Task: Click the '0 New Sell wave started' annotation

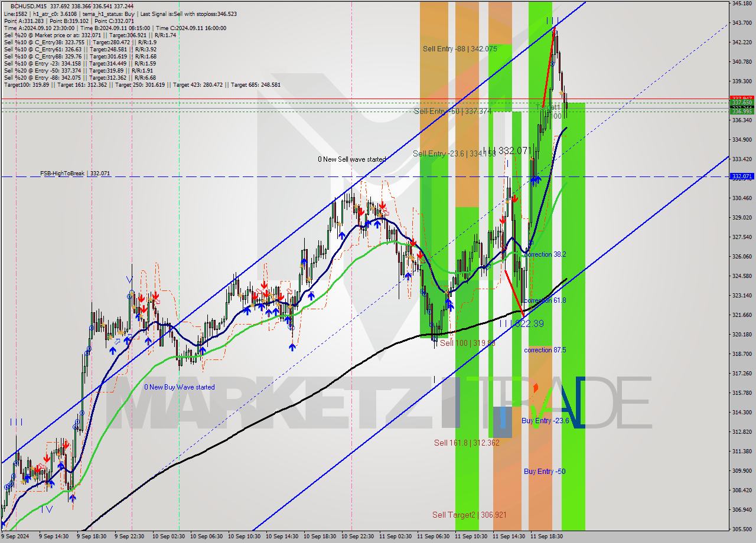Action: 352,159
